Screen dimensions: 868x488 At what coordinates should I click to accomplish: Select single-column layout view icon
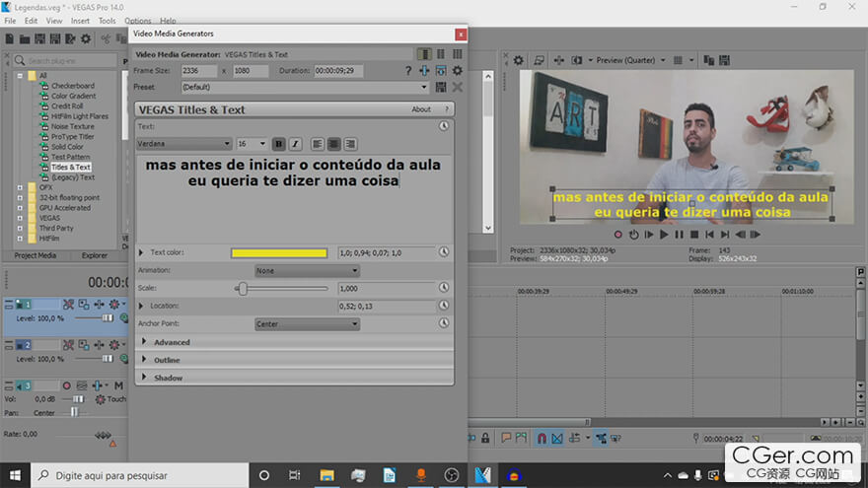click(x=424, y=54)
